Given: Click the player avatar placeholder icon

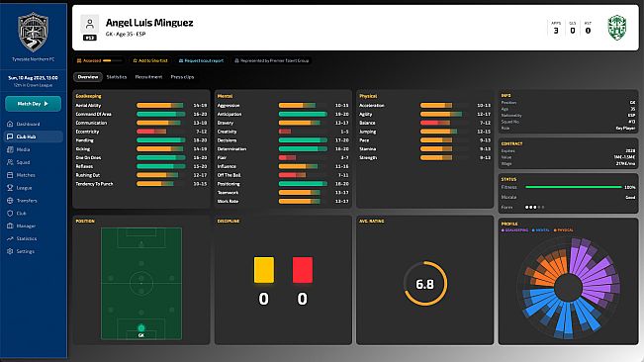Looking at the screenshot, I should click(x=90, y=24).
